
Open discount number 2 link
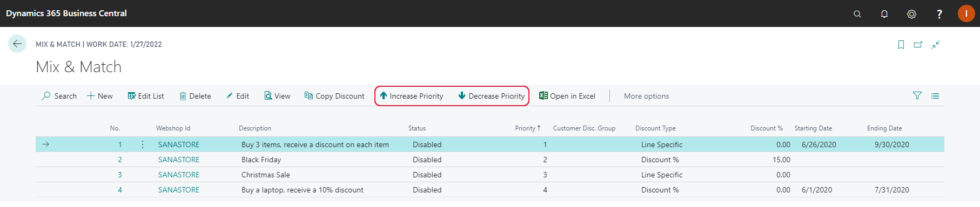(120, 160)
